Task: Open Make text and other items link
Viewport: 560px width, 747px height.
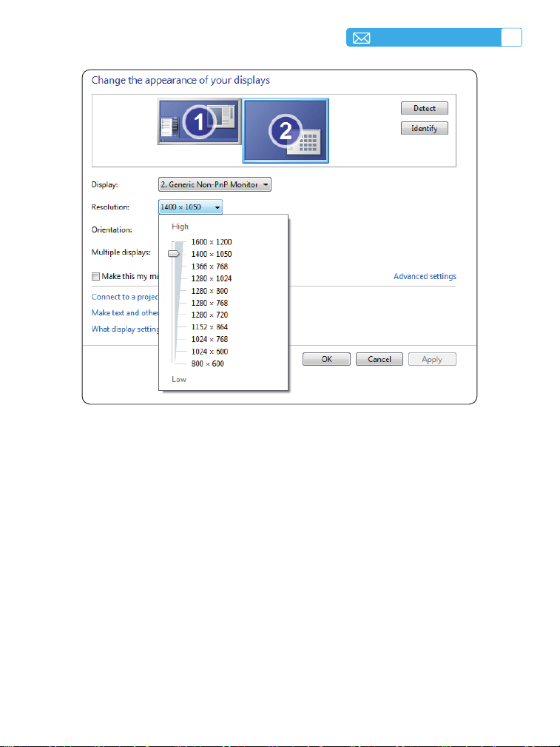Action: click(125, 312)
